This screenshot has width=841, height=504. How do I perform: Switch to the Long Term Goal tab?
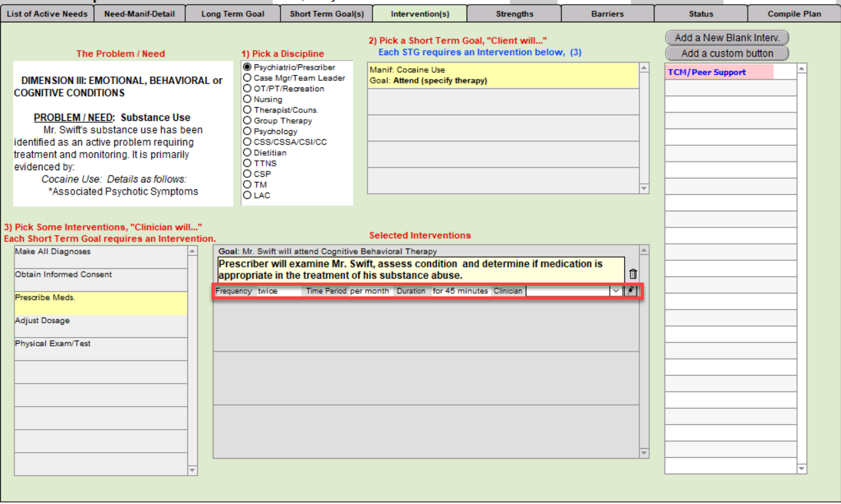pyautogui.click(x=232, y=14)
